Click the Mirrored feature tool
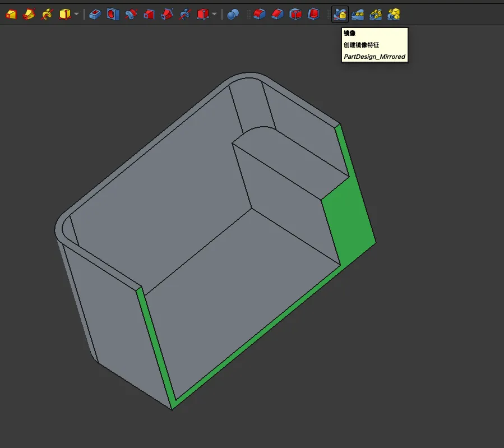The image size is (504, 448). click(x=339, y=14)
